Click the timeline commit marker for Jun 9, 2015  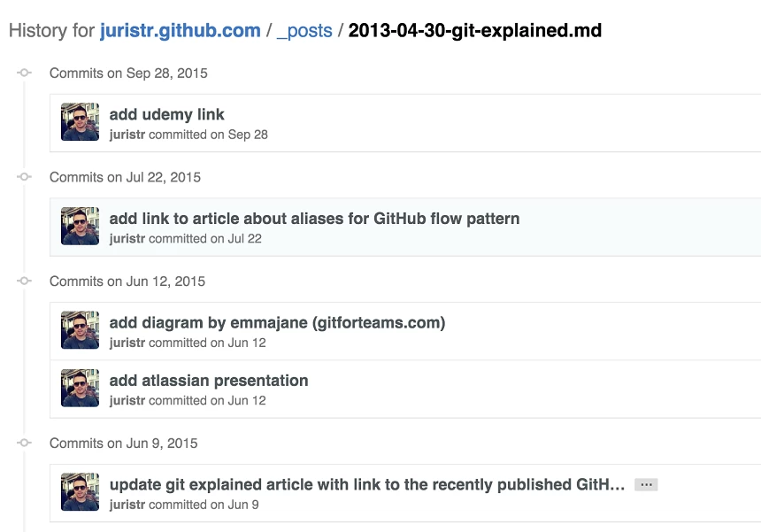[25, 443]
